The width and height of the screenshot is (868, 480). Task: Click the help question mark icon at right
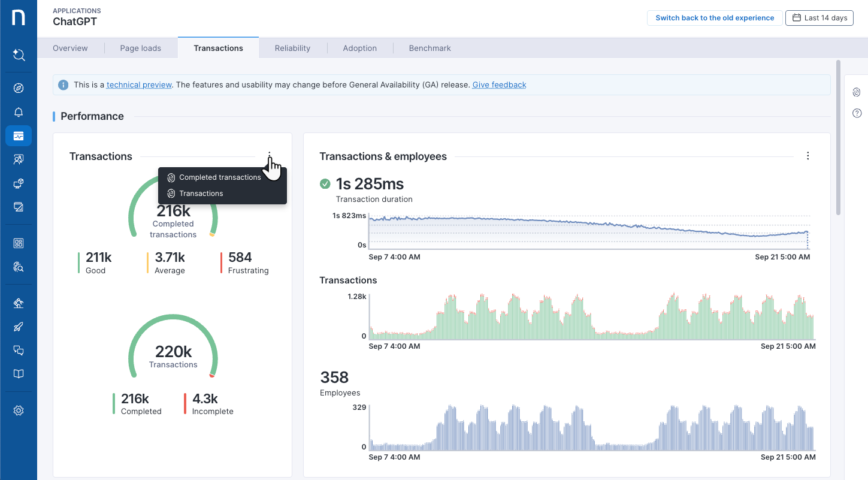[857, 113]
